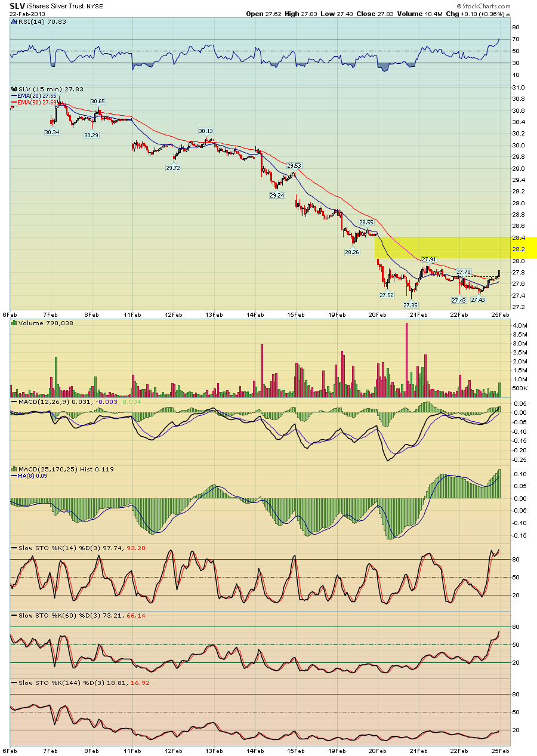Image resolution: width=537 pixels, height=756 pixels.
Task: Click the 27.91 price high annotation
Action: 430,260
